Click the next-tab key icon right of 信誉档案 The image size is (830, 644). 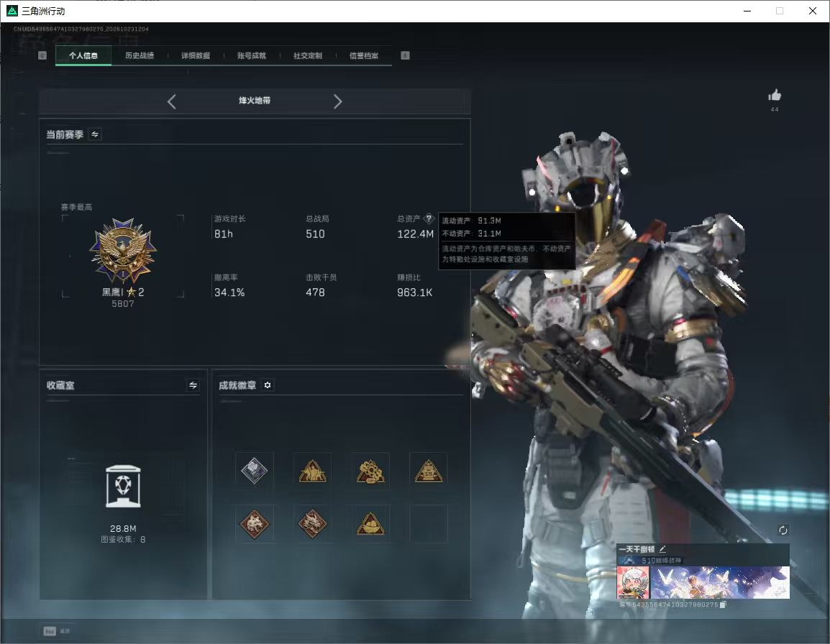[405, 55]
